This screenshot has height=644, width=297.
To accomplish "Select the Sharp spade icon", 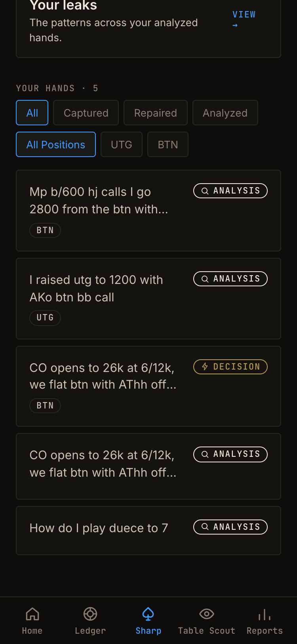I will point(148,614).
